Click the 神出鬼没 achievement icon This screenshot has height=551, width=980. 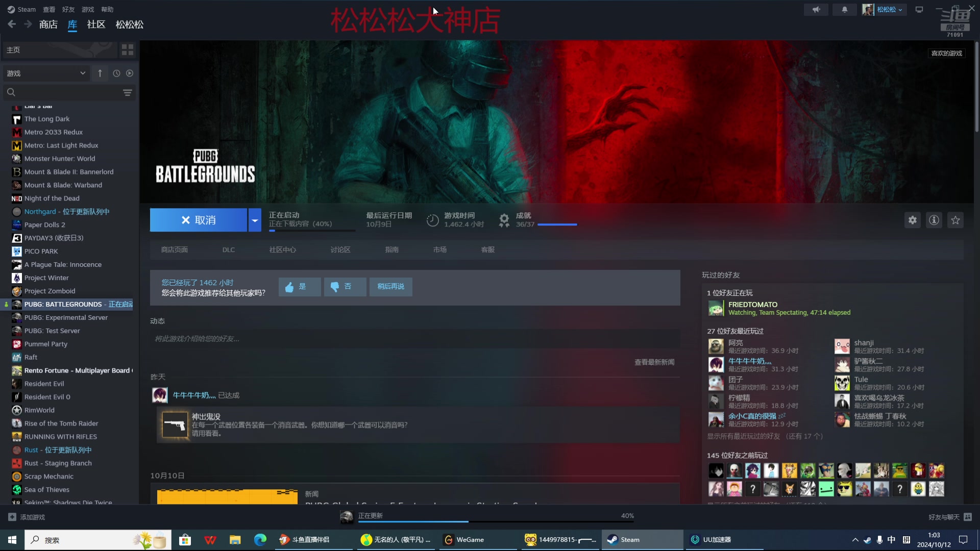pyautogui.click(x=175, y=425)
